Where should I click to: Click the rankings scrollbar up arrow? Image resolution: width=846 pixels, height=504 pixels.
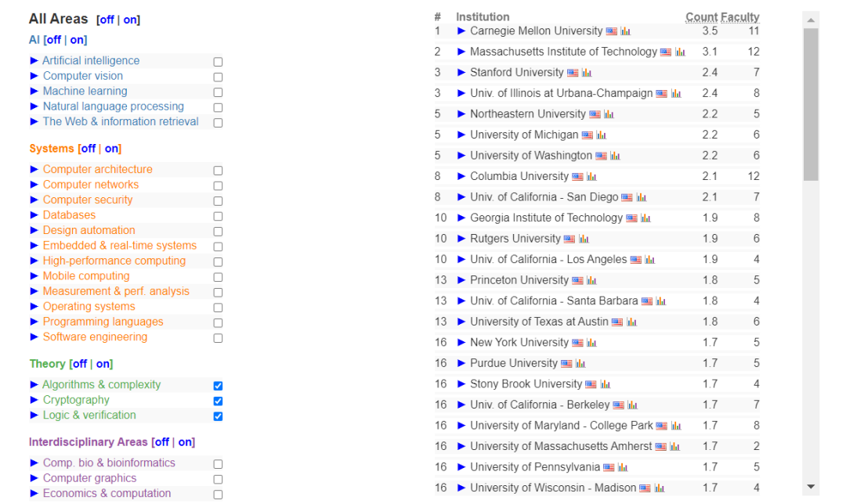coord(811,20)
